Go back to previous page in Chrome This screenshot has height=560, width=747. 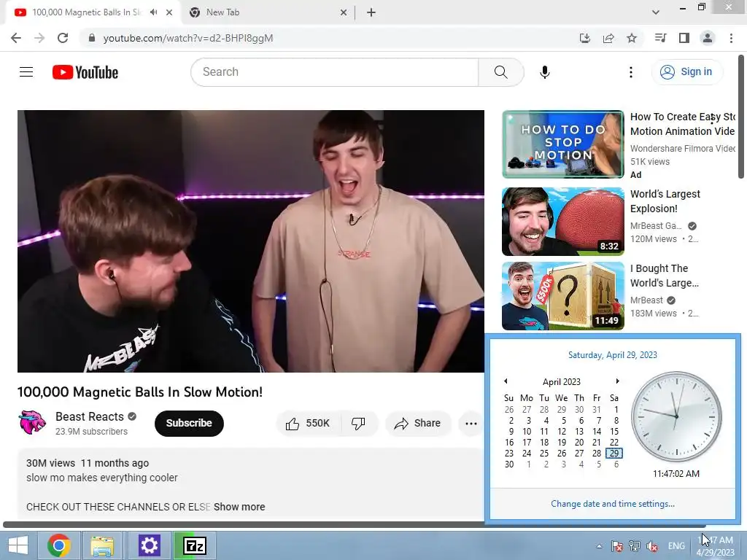pyautogui.click(x=16, y=38)
